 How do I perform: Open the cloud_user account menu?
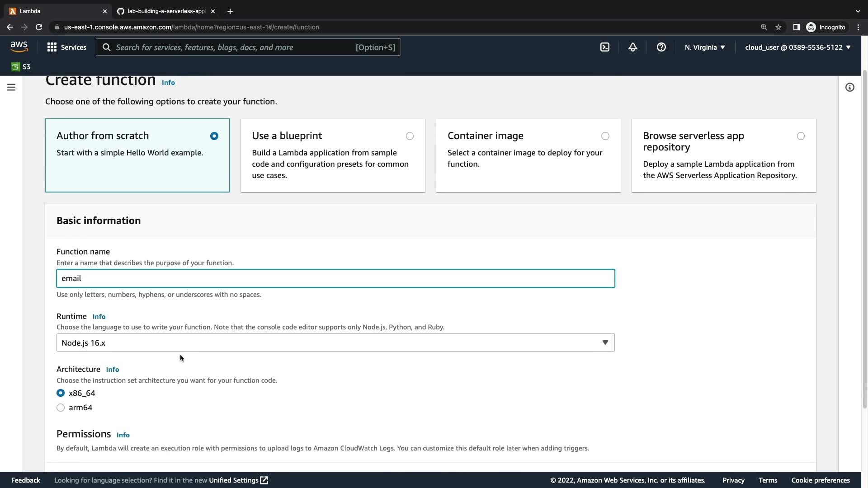point(797,47)
